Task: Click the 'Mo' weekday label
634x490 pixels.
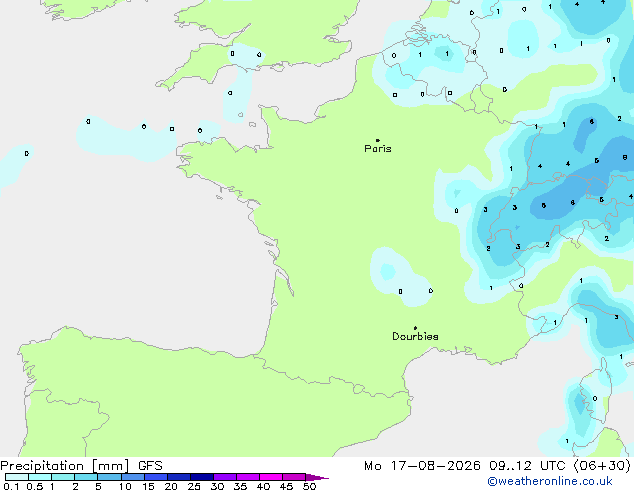Action: 373,466
